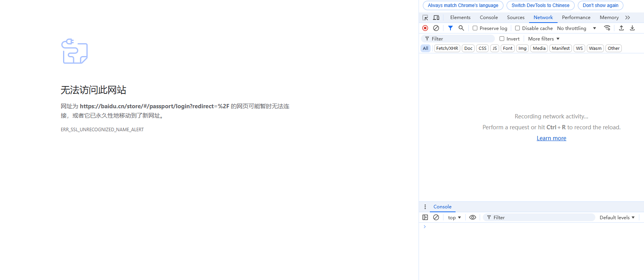Screen dimensions: 644x280
Task: Open the Learn more link
Action: (x=551, y=138)
